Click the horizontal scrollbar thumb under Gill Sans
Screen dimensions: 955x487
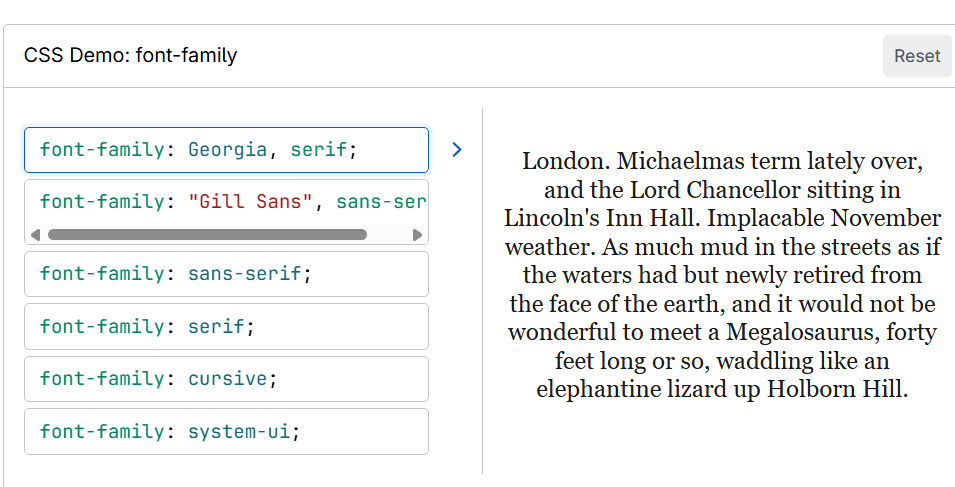pyautogui.click(x=207, y=235)
